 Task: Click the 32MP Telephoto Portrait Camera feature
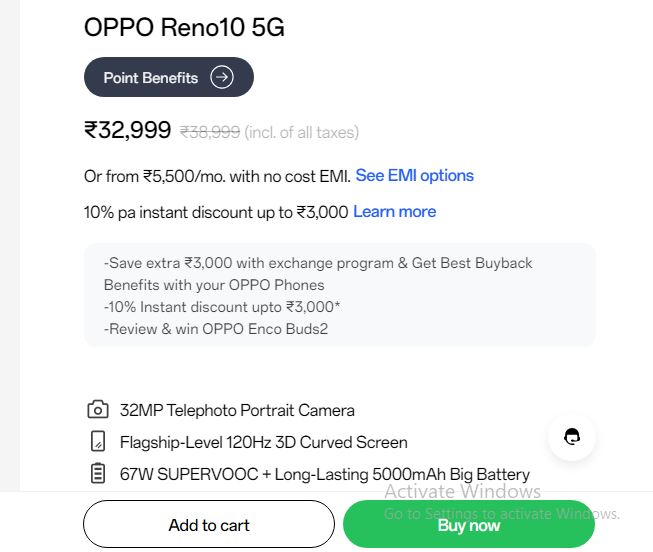(x=237, y=410)
